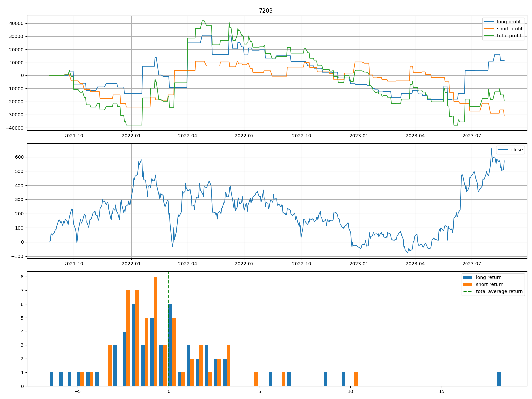Click the orange bar just right of 10
Viewport: 532px width, 399px height.
tap(356, 379)
